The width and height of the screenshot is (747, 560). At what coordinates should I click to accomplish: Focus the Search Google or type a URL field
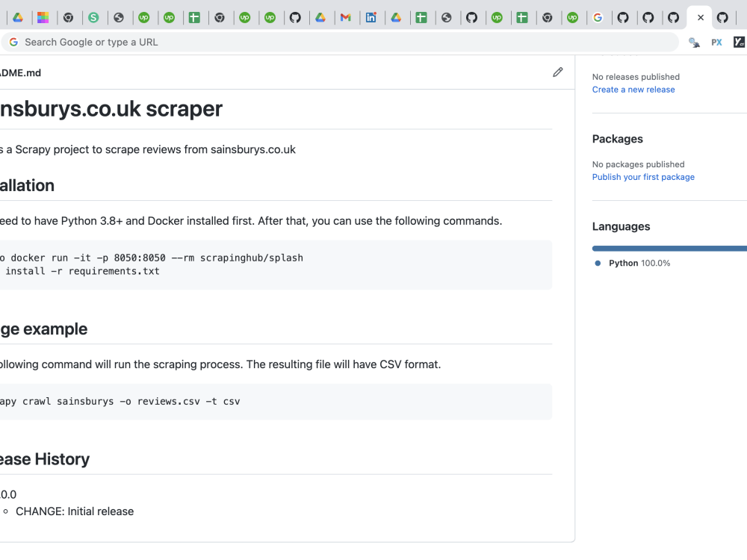(x=339, y=42)
